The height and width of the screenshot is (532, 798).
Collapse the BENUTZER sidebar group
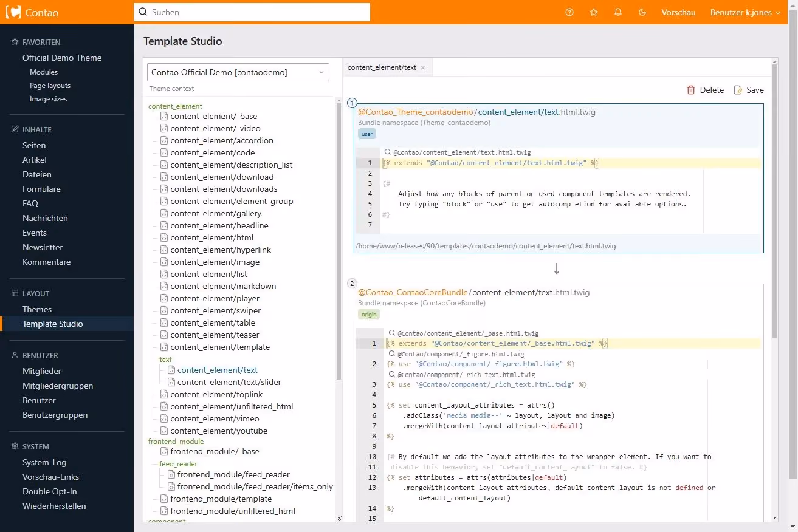coord(40,356)
